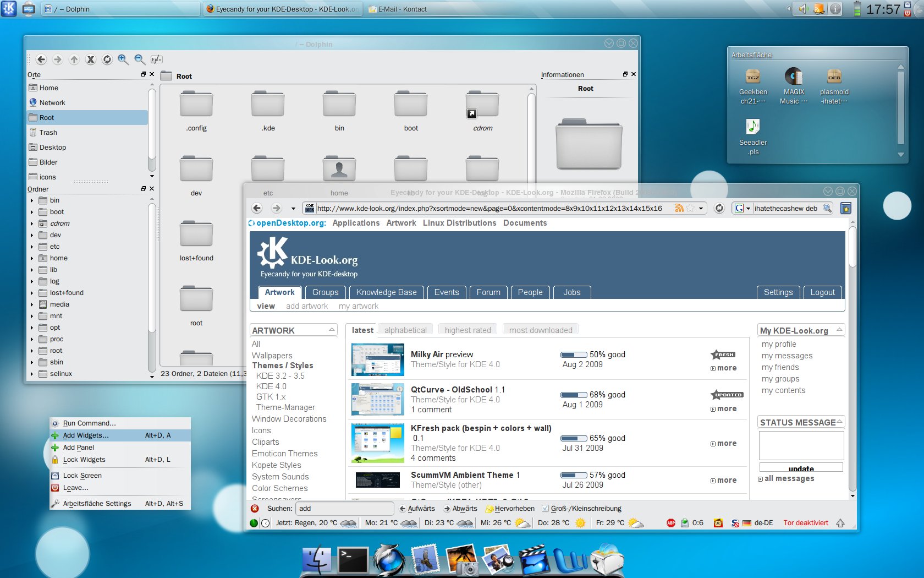The height and width of the screenshot is (578, 924).
Task: Click the status message text box
Action: click(x=801, y=445)
